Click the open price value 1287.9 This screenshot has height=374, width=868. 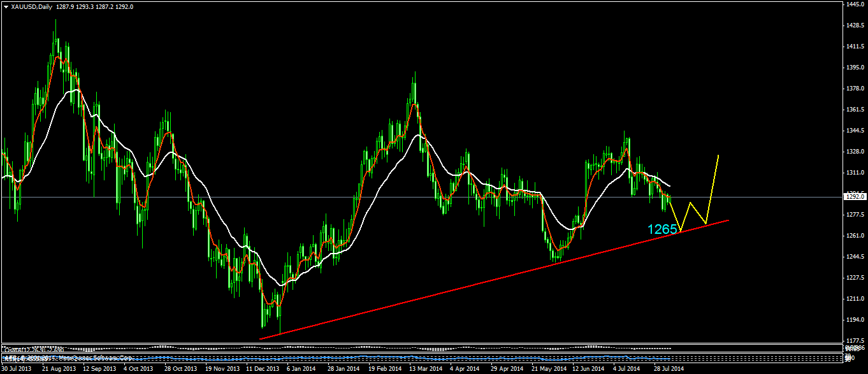[x=64, y=6]
